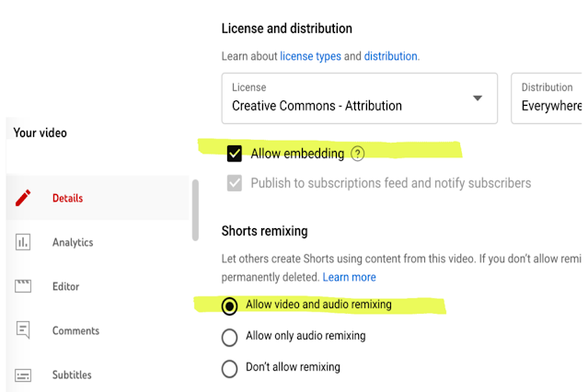Screen dimensions: 588x392
Task: Open the License dropdown arrow
Action: [x=478, y=98]
